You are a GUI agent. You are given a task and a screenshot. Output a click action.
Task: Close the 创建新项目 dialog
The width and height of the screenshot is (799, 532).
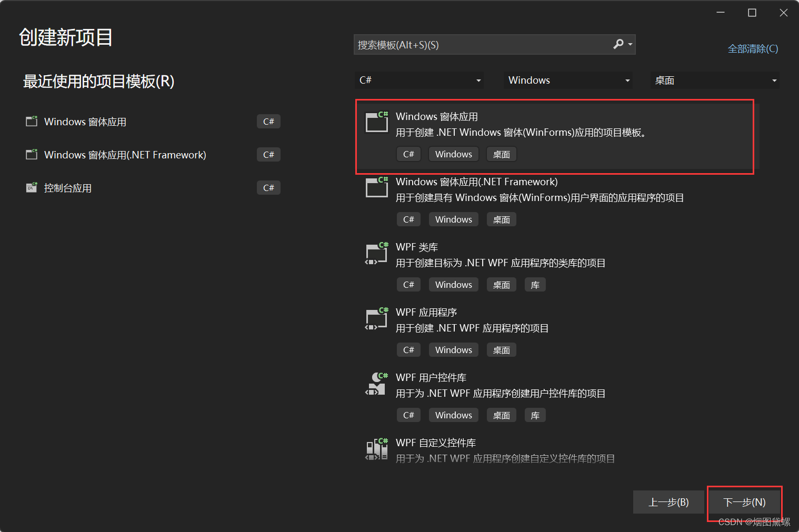point(784,13)
